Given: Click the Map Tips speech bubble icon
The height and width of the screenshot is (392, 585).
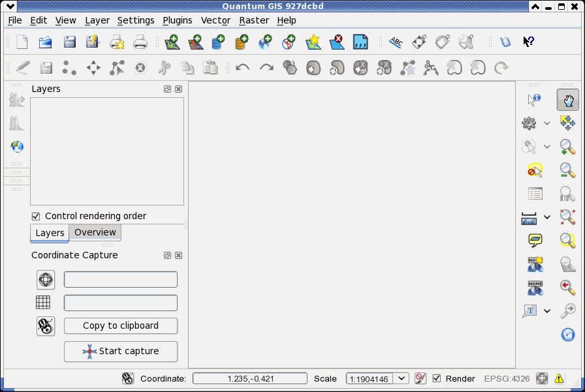Looking at the screenshot, I should tap(535, 240).
